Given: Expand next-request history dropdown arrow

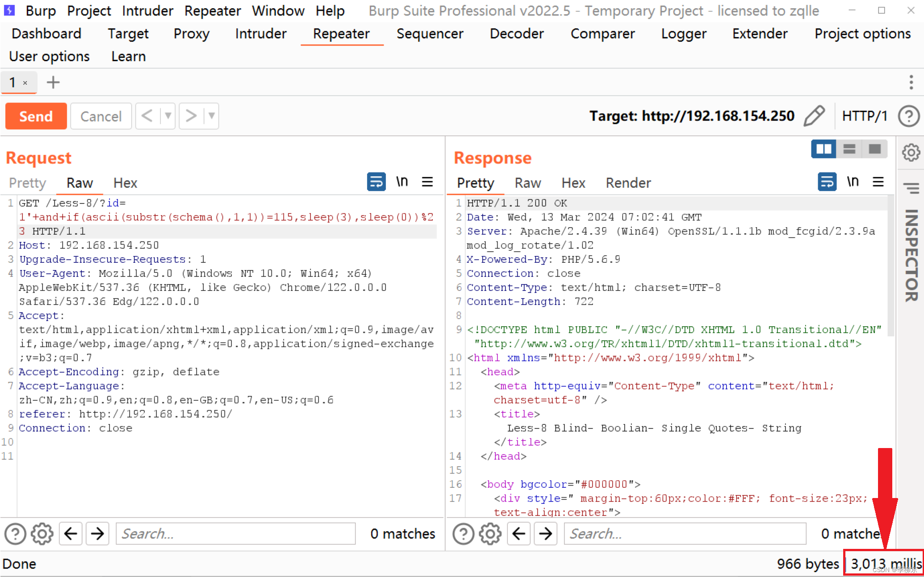Looking at the screenshot, I should coord(212,116).
